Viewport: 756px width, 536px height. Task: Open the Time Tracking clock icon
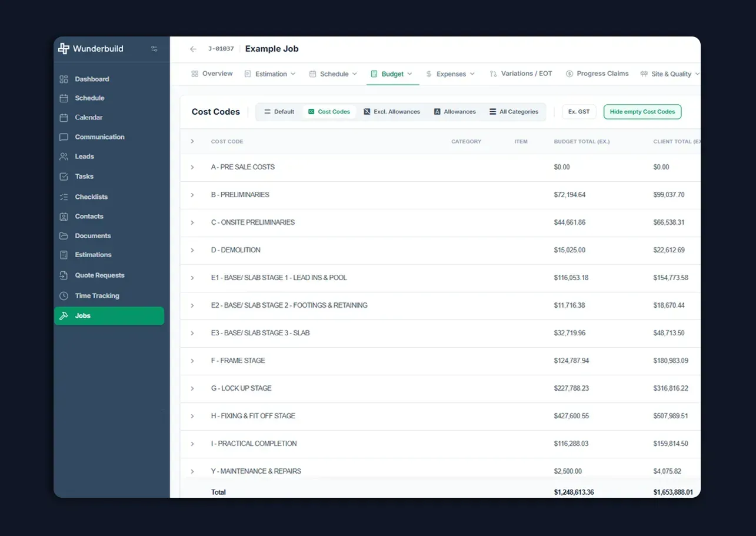(x=64, y=295)
